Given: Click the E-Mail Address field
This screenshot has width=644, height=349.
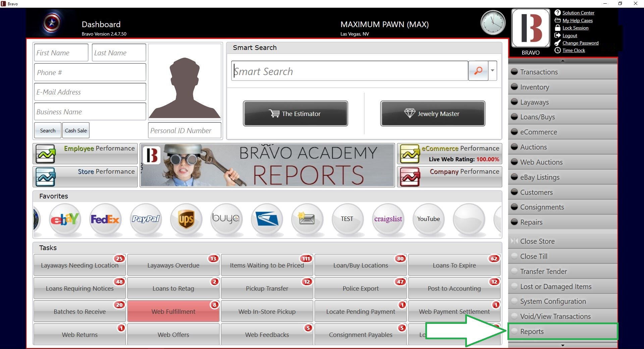Looking at the screenshot, I should point(90,92).
